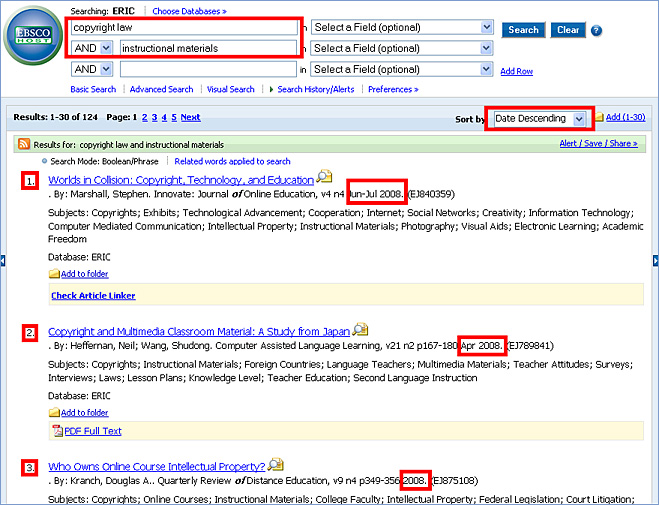Open Worlds in Collision article title
This screenshot has width=659, height=505.
point(181,180)
